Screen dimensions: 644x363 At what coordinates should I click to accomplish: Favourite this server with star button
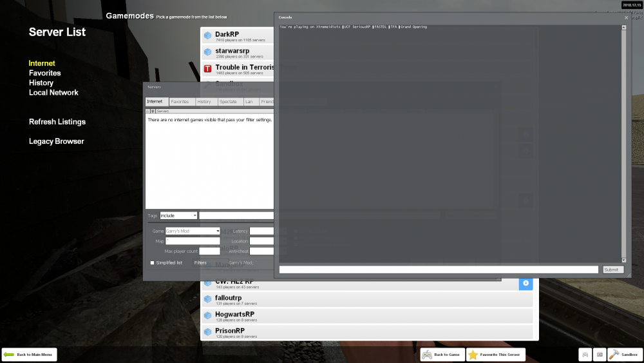tap(495, 355)
